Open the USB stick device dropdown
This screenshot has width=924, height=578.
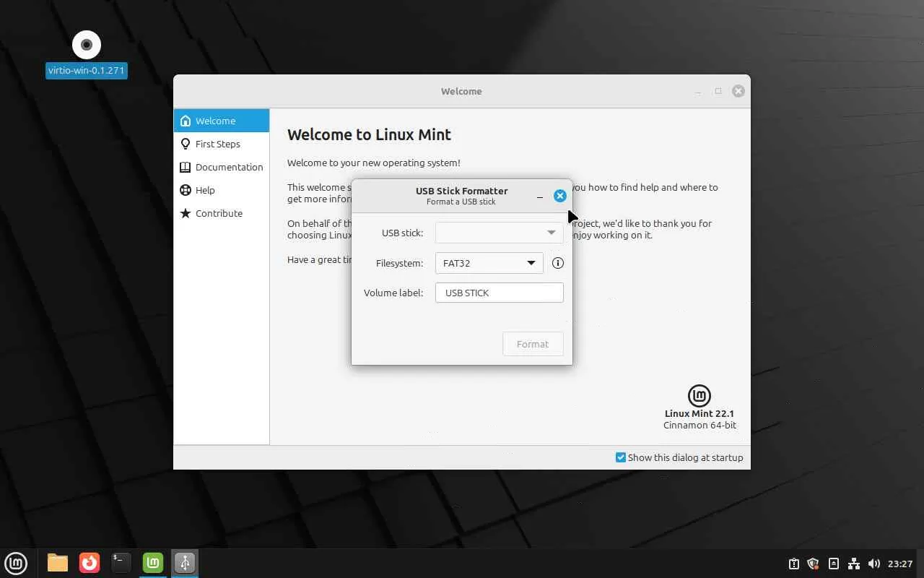click(500, 233)
